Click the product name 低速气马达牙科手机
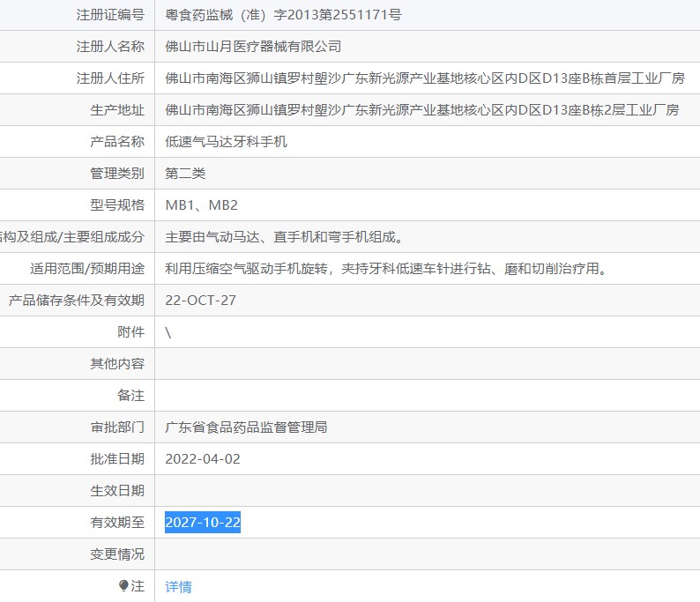Viewport: 700px width, 602px height. pos(226,141)
